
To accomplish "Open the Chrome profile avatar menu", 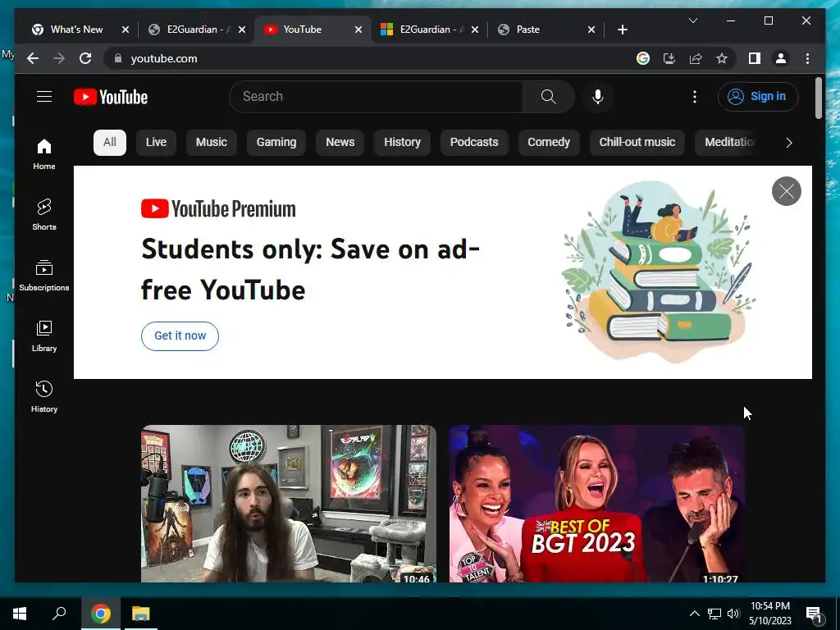I will (x=781, y=58).
